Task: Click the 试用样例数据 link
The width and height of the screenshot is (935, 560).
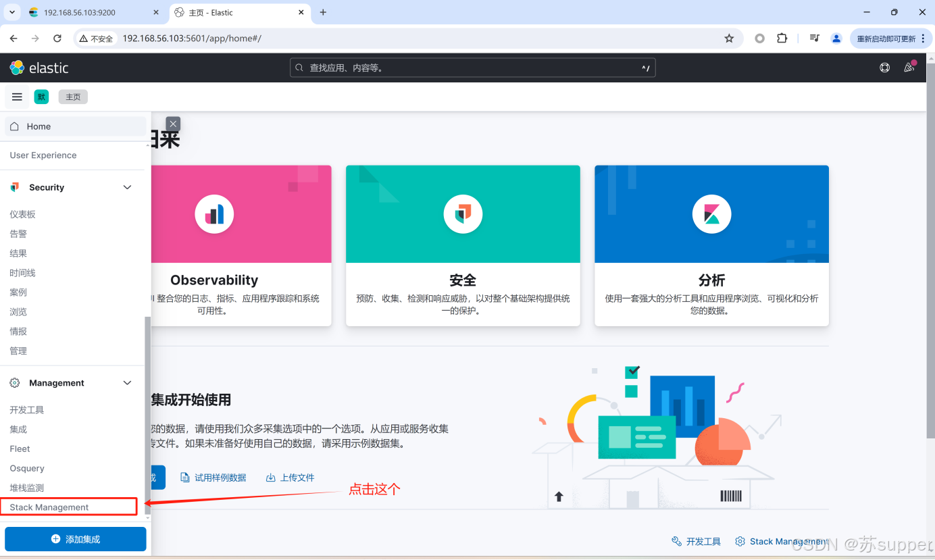Action: tap(220, 478)
